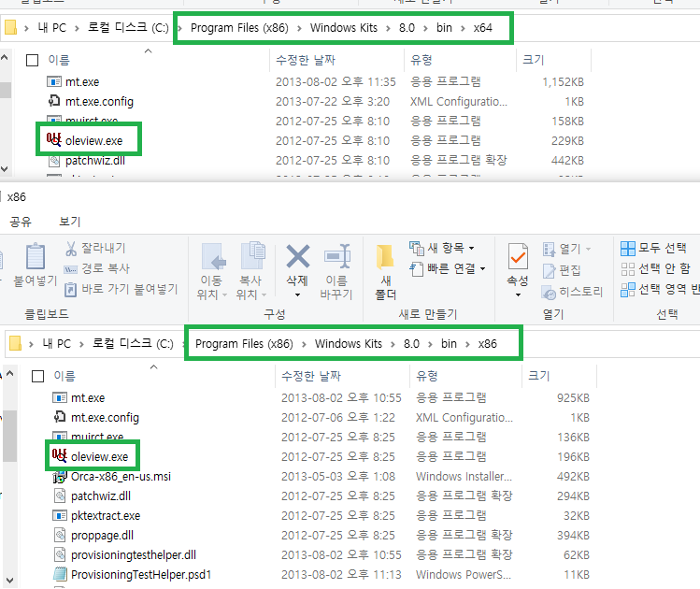The height and width of the screenshot is (589, 700).
Task: Toggle select-all checkbox in x86 window
Action: tap(38, 376)
